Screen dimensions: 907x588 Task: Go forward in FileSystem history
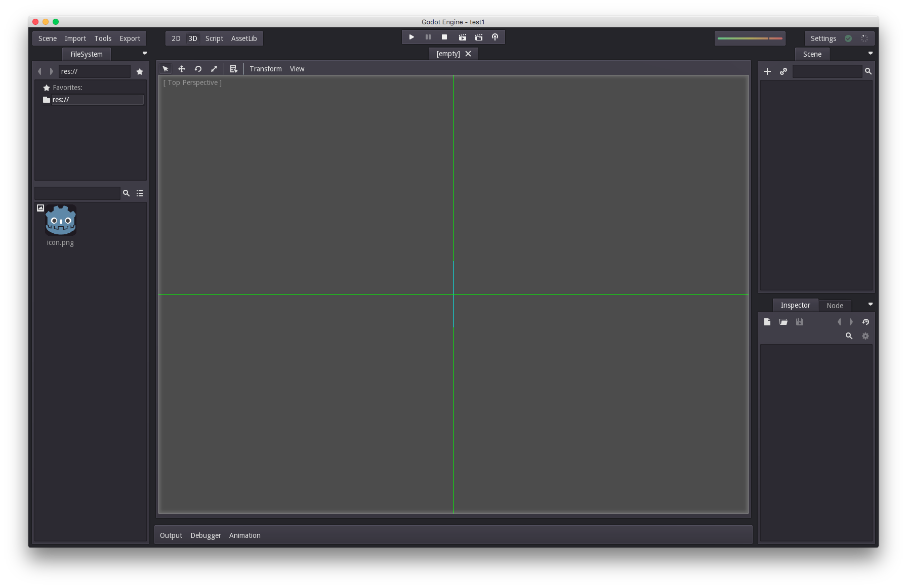click(52, 71)
